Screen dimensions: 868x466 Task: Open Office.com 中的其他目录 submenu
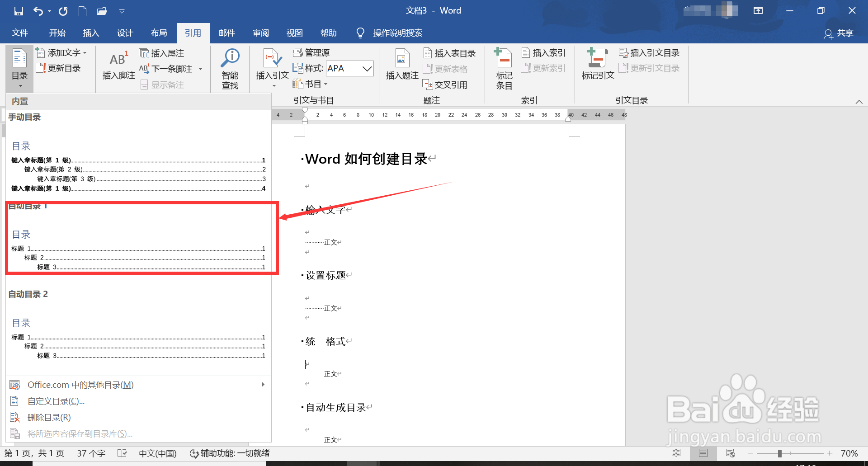[x=138, y=385]
